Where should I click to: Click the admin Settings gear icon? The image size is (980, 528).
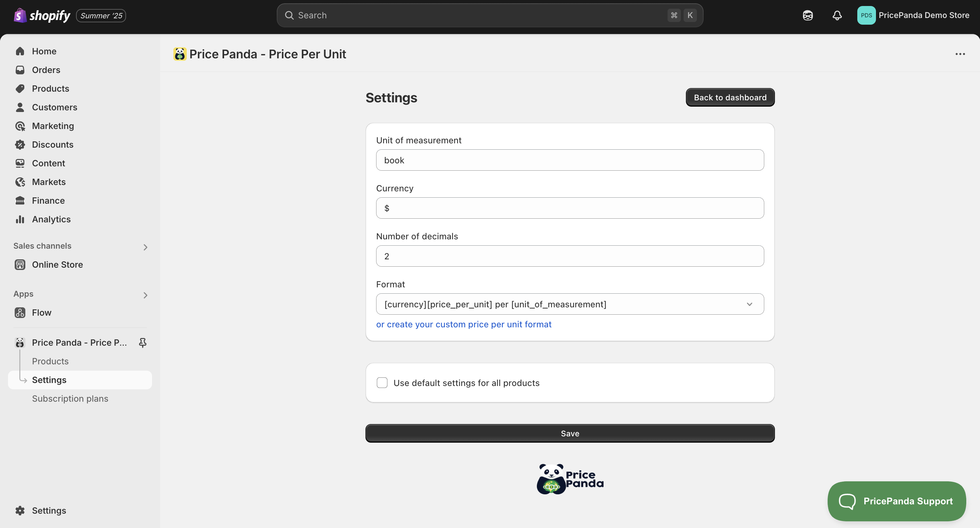pos(20,511)
